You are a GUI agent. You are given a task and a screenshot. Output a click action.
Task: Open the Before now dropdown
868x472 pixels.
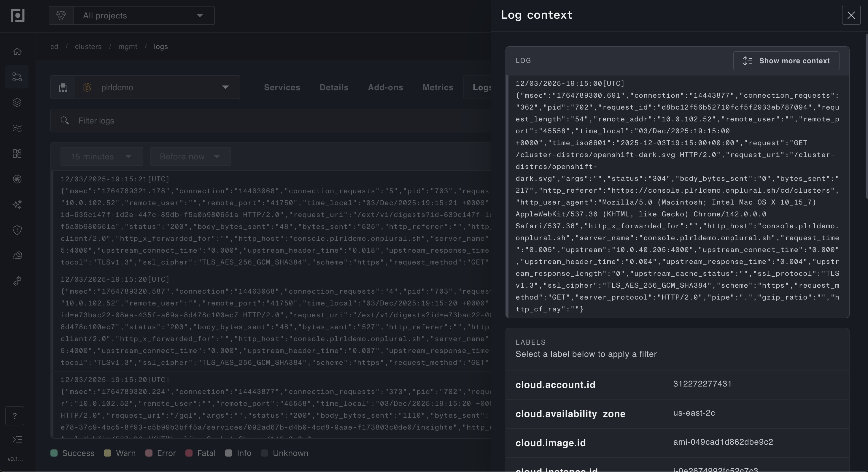[x=190, y=156]
